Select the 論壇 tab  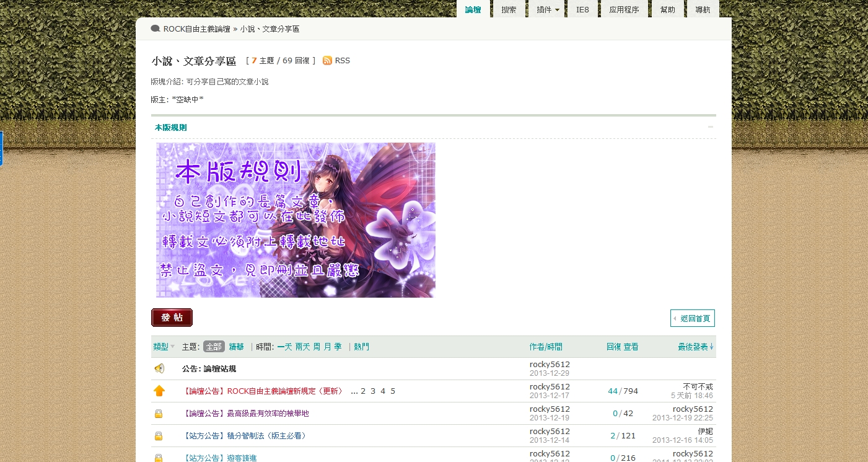[x=473, y=9]
